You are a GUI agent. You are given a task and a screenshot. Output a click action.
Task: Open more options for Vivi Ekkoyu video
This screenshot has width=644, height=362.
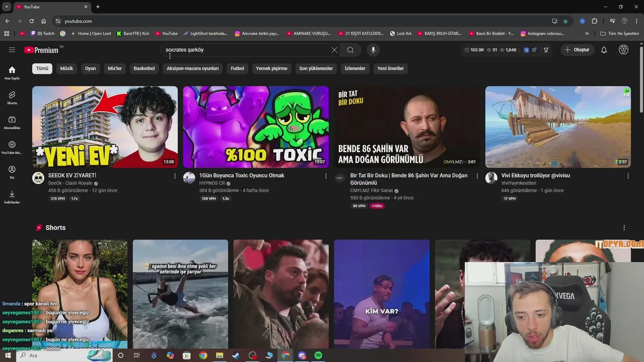click(x=628, y=176)
